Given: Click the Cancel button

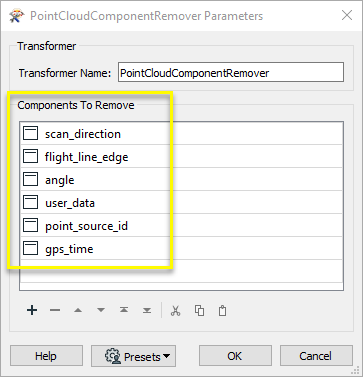Looking at the screenshot, I should 316,356.
